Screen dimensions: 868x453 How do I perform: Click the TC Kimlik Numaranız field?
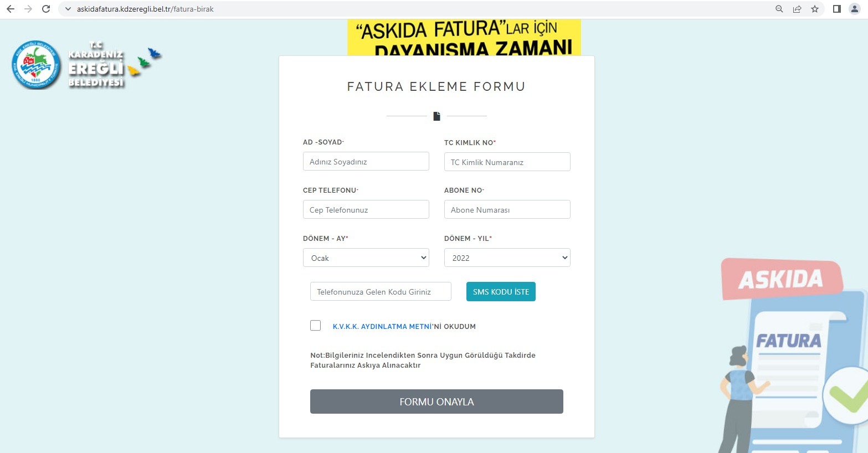(507, 162)
